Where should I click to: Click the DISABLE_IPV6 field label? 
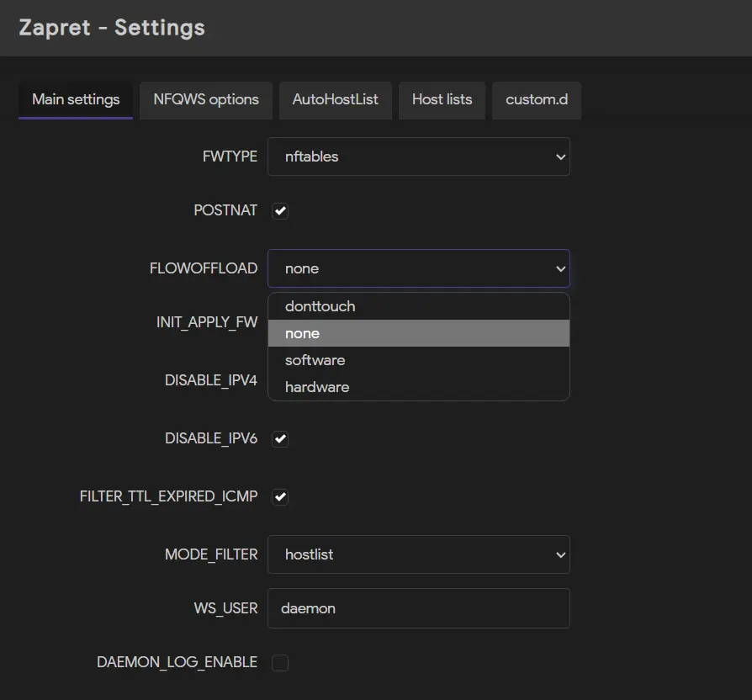(211, 438)
